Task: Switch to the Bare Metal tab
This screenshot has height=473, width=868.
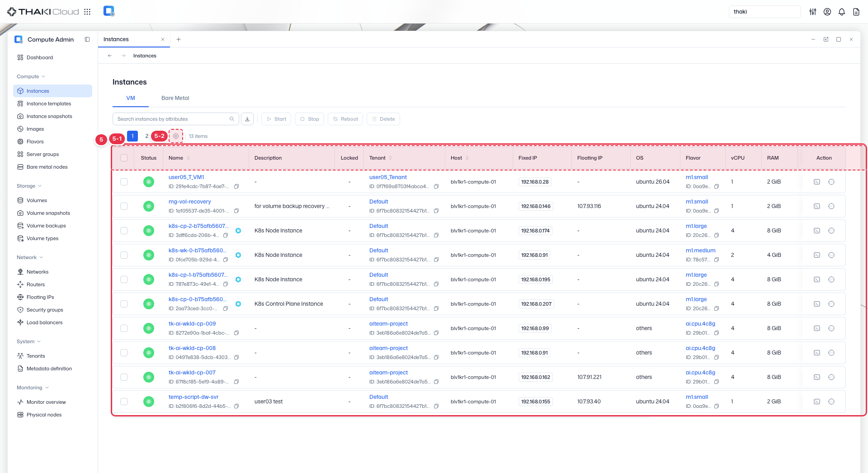Action: [x=175, y=98]
